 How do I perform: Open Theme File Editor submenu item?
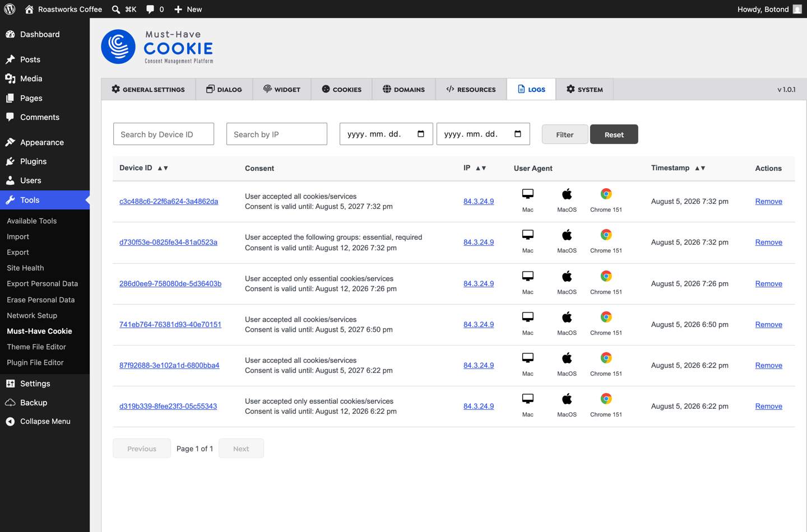click(x=36, y=347)
